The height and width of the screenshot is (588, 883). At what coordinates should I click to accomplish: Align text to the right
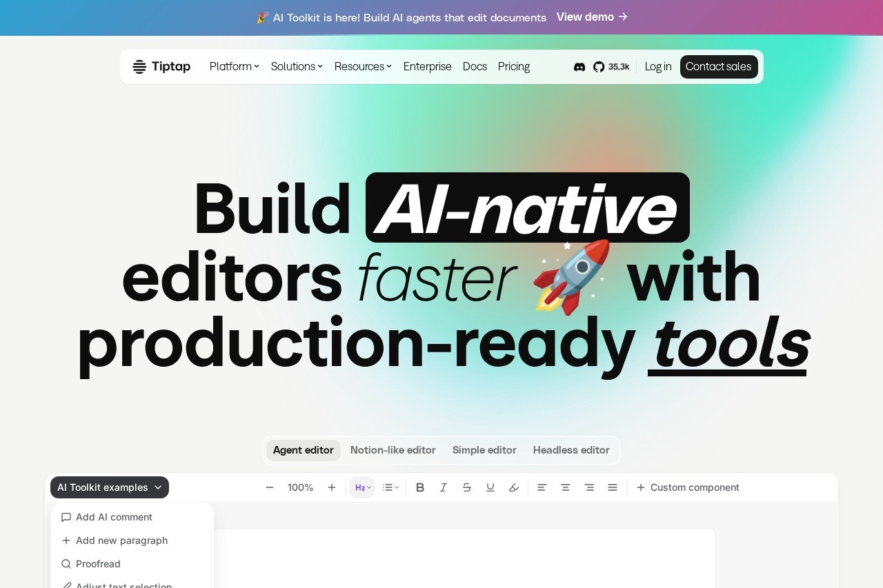coord(589,487)
